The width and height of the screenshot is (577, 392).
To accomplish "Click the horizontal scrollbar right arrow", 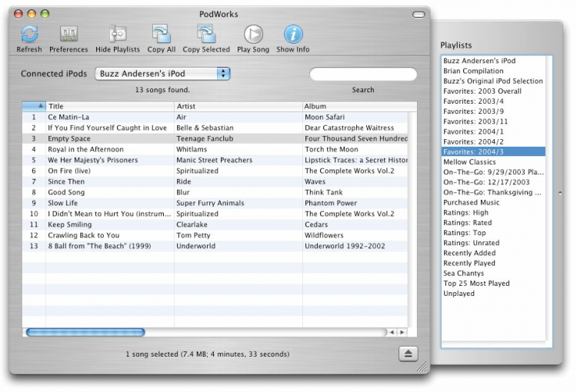I will [x=401, y=332].
